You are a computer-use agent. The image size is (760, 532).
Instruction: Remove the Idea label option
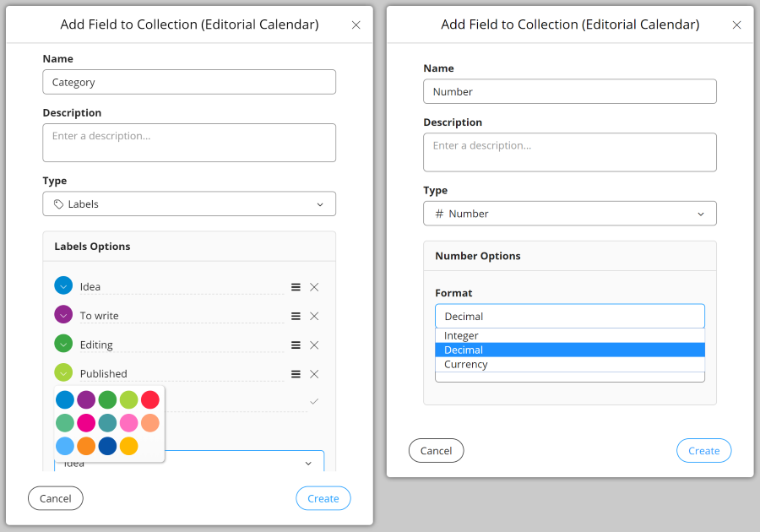coord(314,287)
